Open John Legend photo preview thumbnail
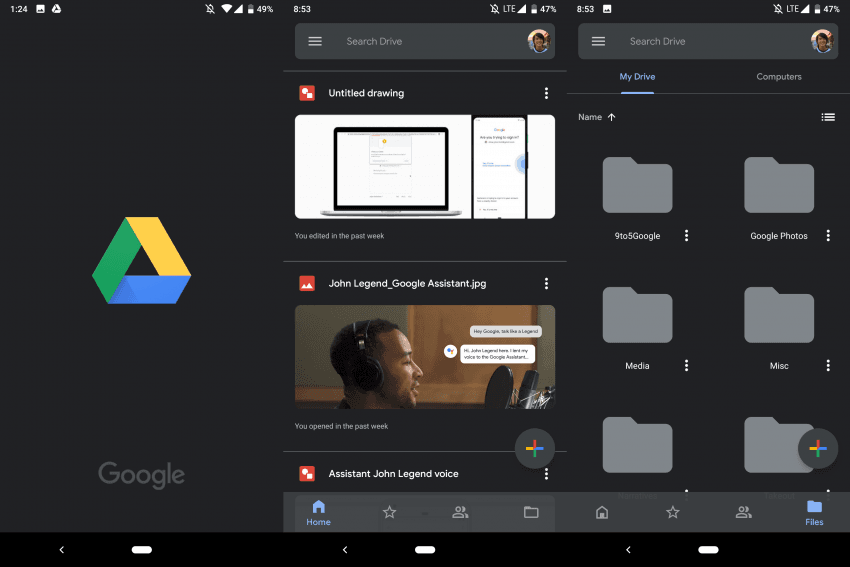Screen dimensions: 850x567 [x=424, y=357]
